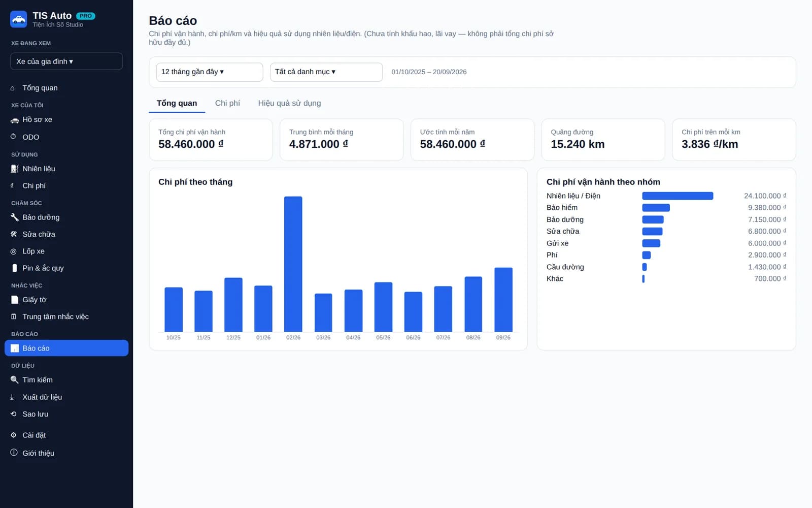Image resolution: width=812 pixels, height=508 pixels.
Task: Click the Lốp xe tire icon
Action: tap(14, 251)
